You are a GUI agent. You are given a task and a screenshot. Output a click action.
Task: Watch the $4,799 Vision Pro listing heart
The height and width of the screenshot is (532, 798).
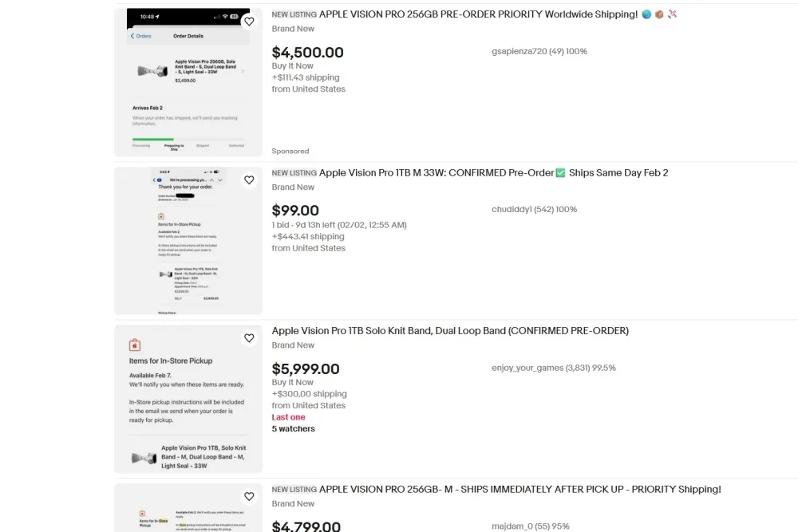click(x=249, y=496)
